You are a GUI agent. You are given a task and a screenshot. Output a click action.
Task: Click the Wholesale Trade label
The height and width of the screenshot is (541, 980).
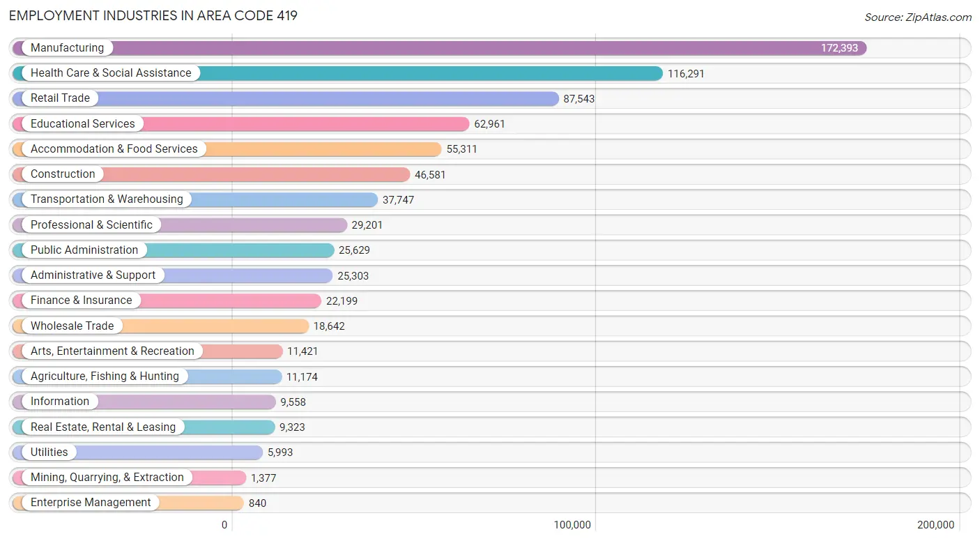tap(72, 326)
